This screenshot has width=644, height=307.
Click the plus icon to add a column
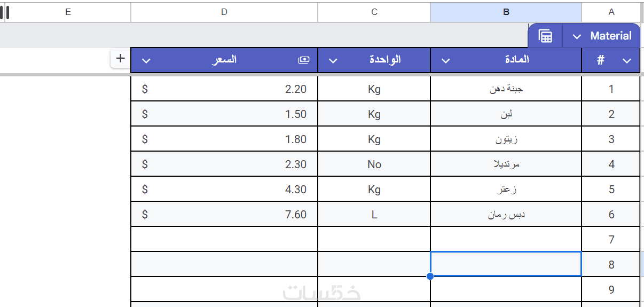(x=120, y=58)
